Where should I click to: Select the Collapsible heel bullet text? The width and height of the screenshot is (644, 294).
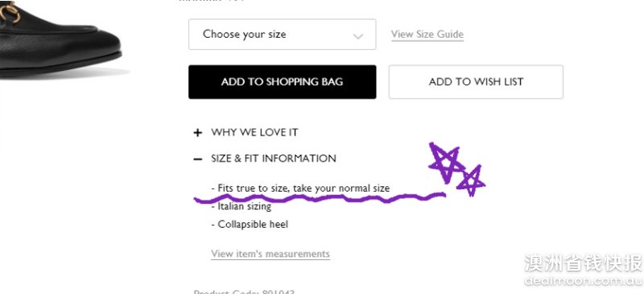point(250,225)
